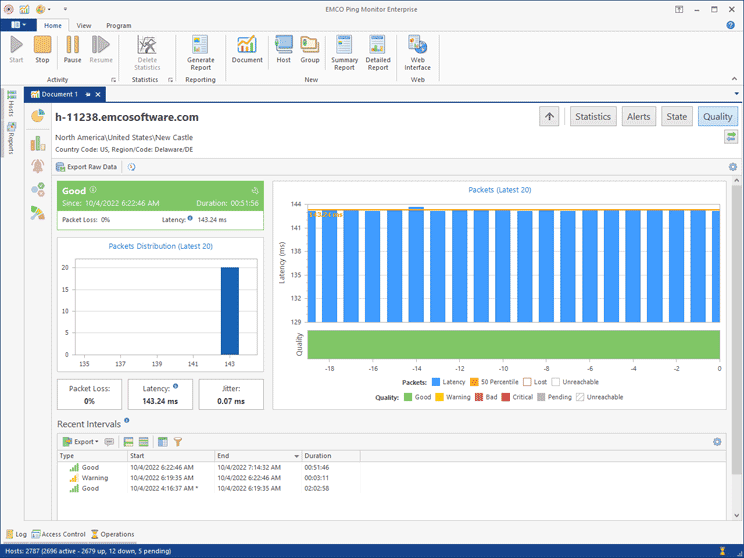This screenshot has width=744, height=558.
Task: Select the Warning interval row
Action: (96, 478)
